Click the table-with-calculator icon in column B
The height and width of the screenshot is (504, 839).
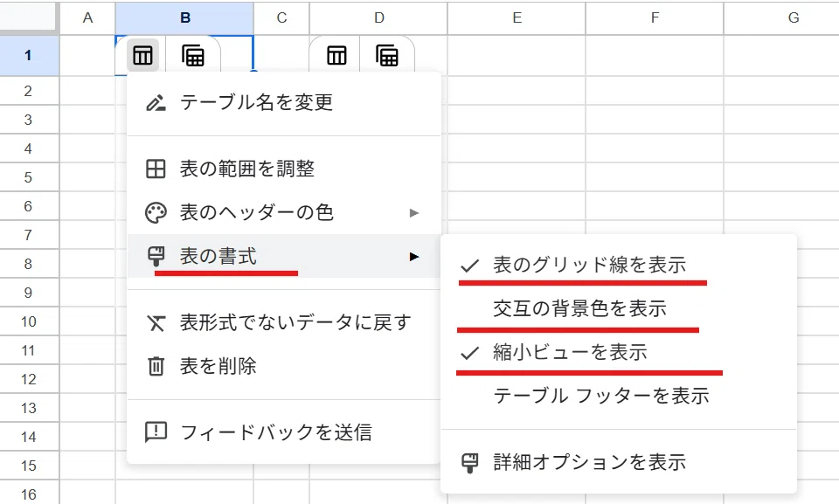[193, 55]
